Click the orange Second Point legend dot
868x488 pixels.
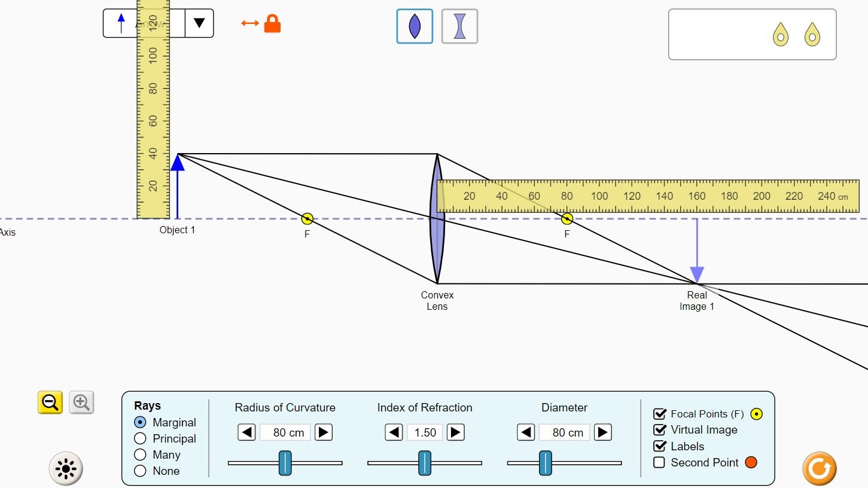coord(751,462)
